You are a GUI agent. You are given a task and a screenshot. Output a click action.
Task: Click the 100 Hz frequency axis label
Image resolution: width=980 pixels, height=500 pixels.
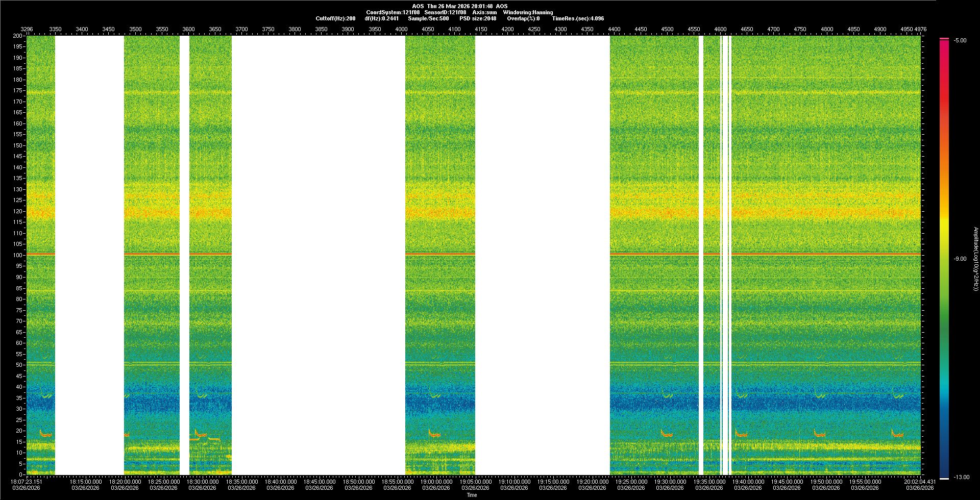[18, 255]
